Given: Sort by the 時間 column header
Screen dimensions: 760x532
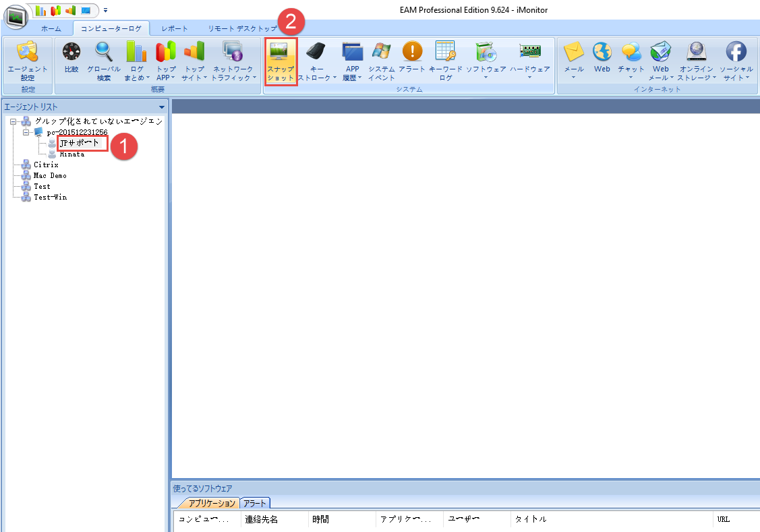Looking at the screenshot, I should point(342,519).
